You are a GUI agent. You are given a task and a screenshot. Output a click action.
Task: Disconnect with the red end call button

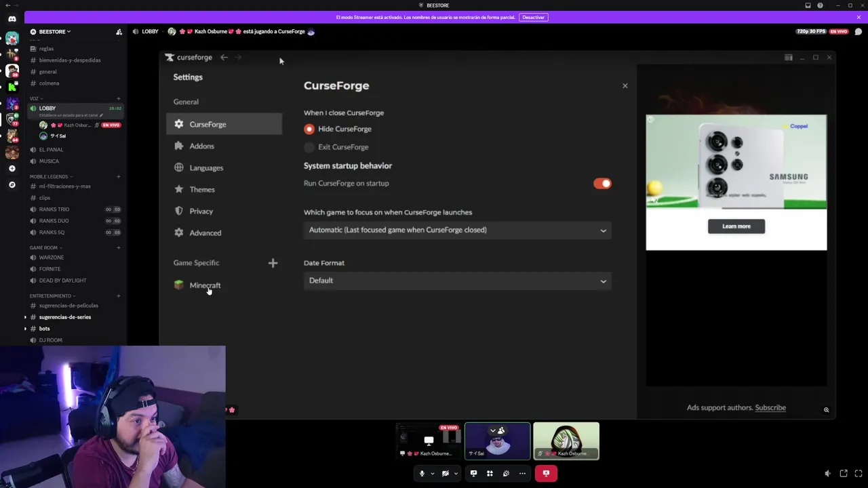(x=546, y=473)
